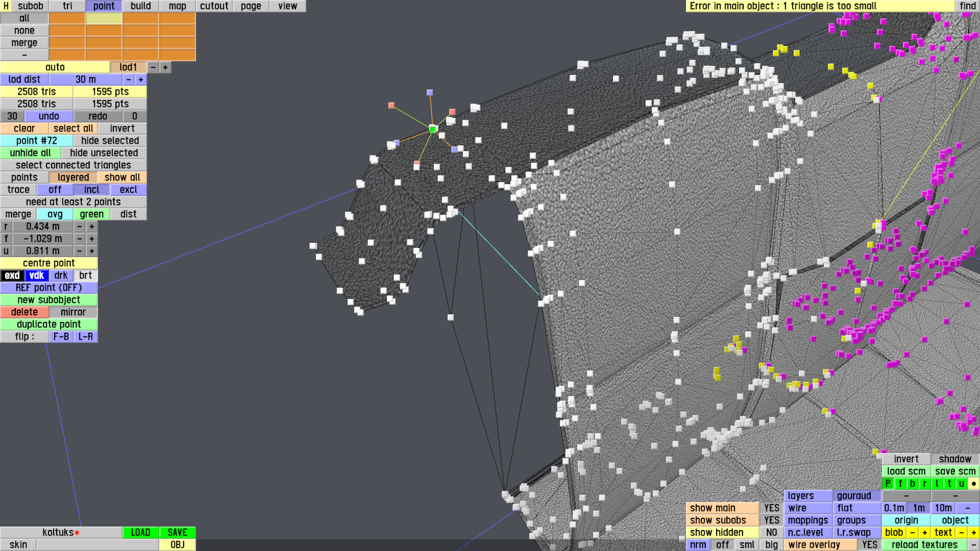The image size is (980, 551).
Task: Click the green SAVE button
Action: (177, 533)
